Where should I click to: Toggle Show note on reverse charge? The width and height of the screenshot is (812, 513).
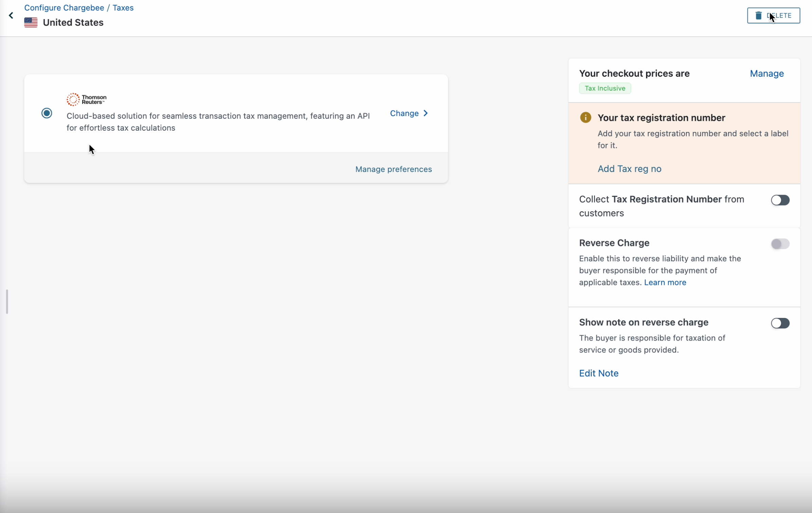pos(780,323)
